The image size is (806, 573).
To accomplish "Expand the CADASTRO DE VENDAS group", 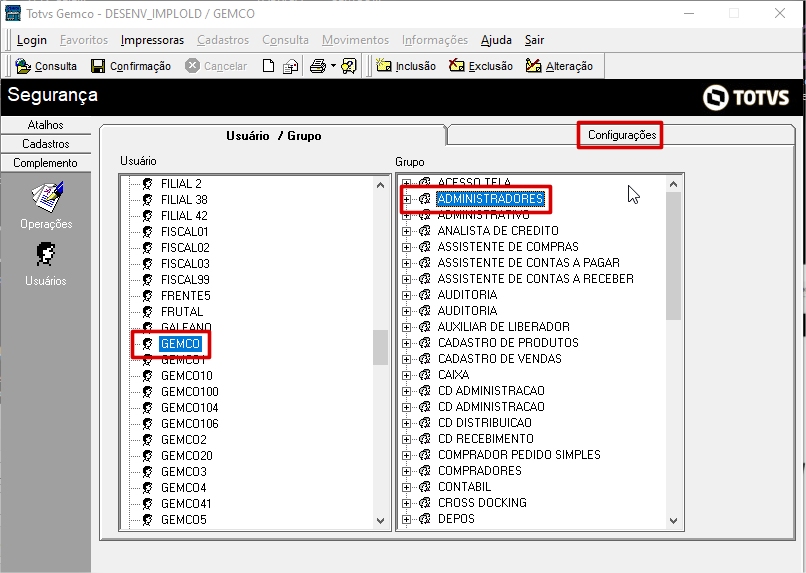I will pos(407,359).
